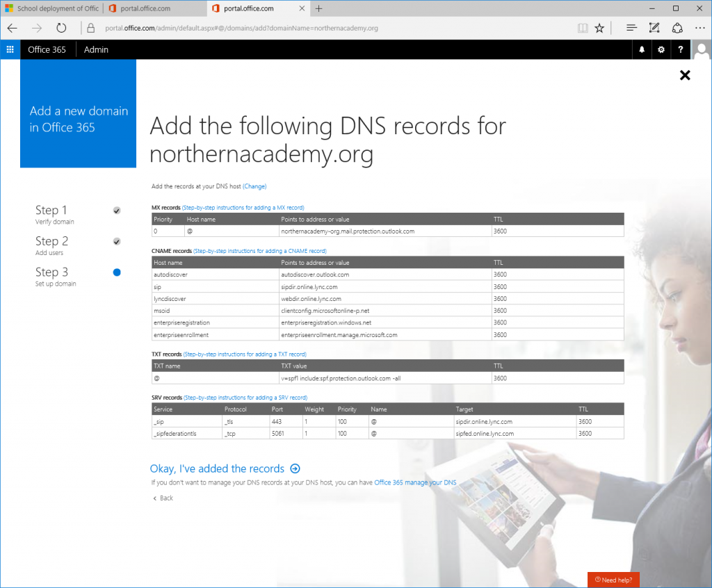Open a new browser tab with plus
Screen dimensions: 712x588
click(x=318, y=8)
